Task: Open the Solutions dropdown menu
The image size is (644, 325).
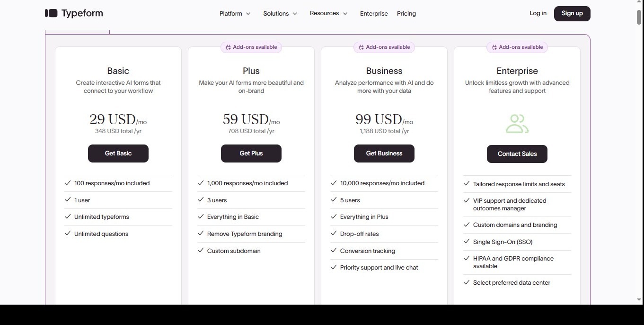Action: tap(280, 14)
